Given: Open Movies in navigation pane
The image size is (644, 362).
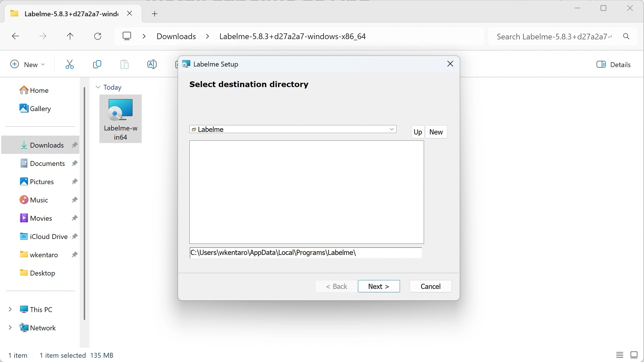Looking at the screenshot, I should (41, 218).
